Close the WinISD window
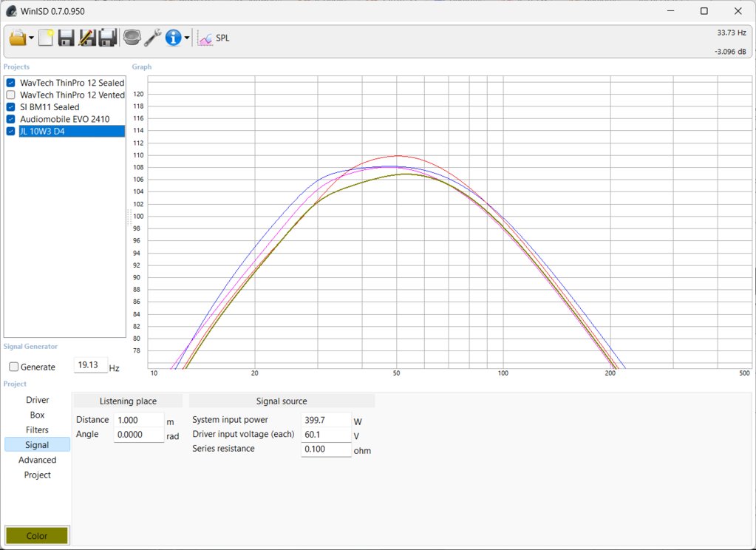The width and height of the screenshot is (756, 550). click(738, 11)
